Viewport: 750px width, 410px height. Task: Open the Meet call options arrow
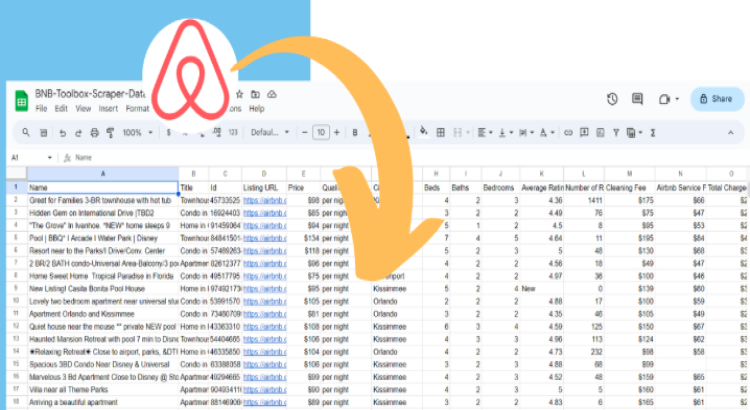pyautogui.click(x=677, y=99)
